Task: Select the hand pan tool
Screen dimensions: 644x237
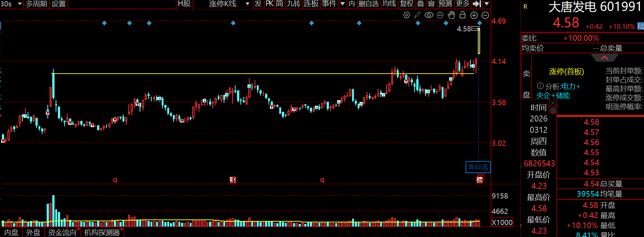Action: pyautogui.click(x=451, y=15)
